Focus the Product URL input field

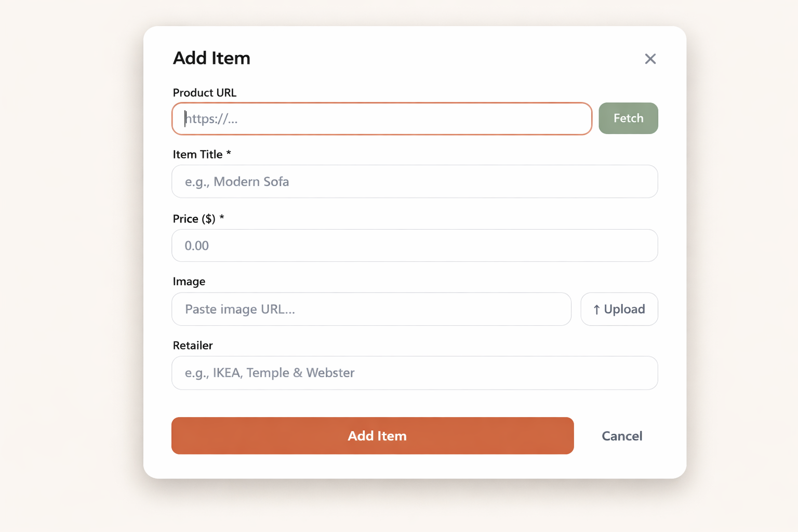coord(382,119)
